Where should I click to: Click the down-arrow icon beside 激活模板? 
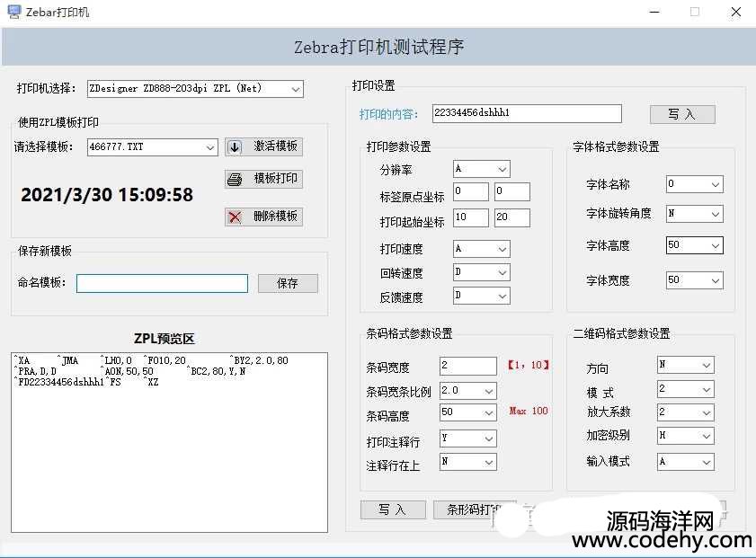pyautogui.click(x=235, y=147)
